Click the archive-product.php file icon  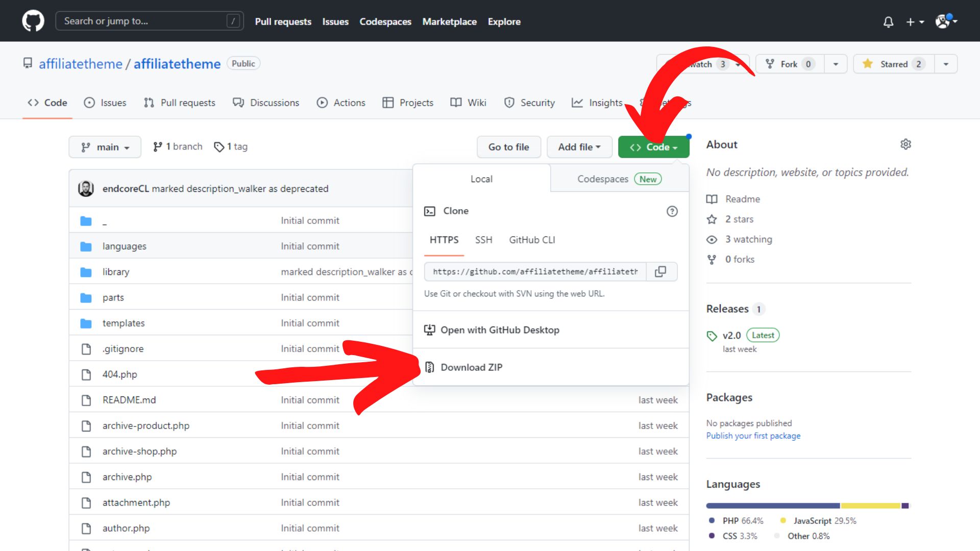click(86, 425)
